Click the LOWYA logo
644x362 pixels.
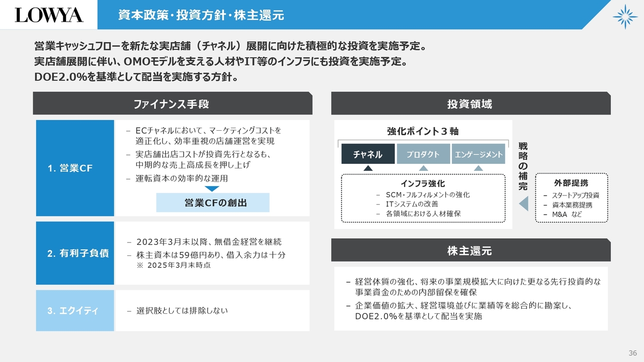click(x=49, y=15)
